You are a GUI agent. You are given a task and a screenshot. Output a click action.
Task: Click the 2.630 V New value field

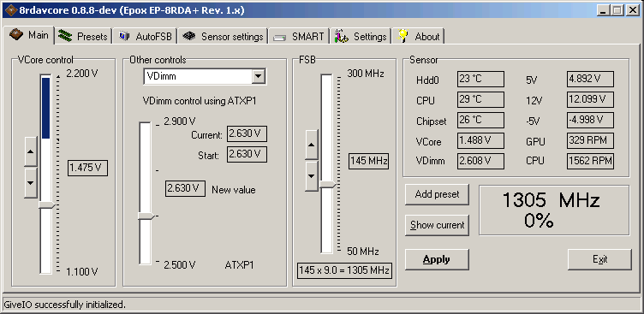(185, 188)
